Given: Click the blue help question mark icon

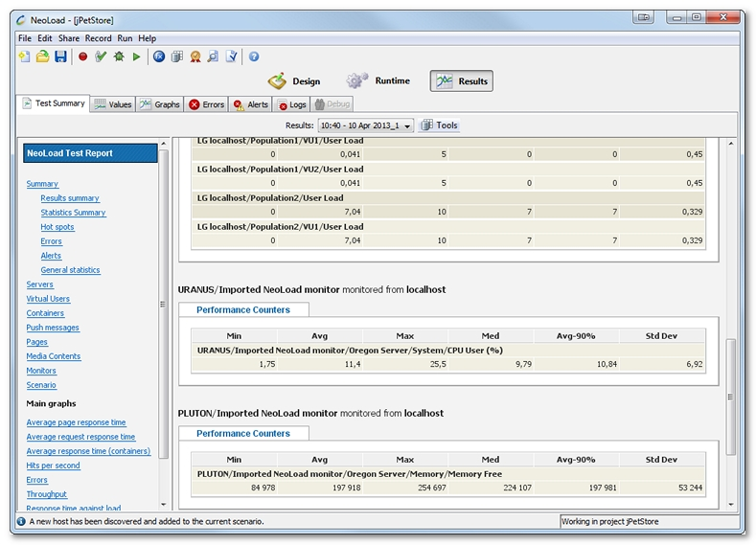Looking at the screenshot, I should [254, 57].
